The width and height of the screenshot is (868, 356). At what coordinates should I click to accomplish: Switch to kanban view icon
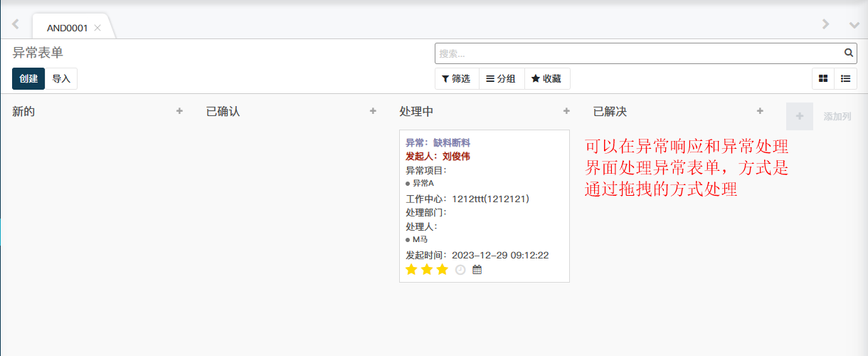tap(823, 79)
